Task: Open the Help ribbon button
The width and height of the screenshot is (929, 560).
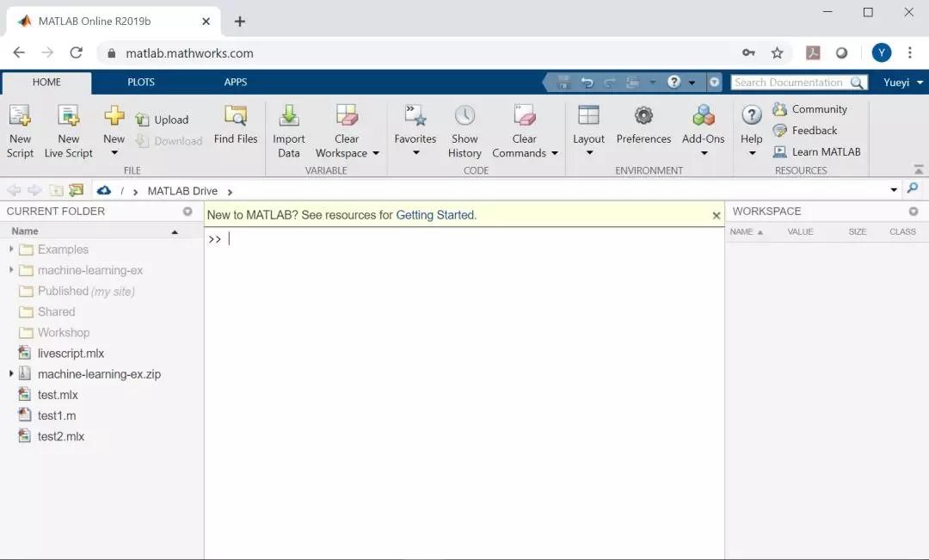Action: pyautogui.click(x=751, y=132)
